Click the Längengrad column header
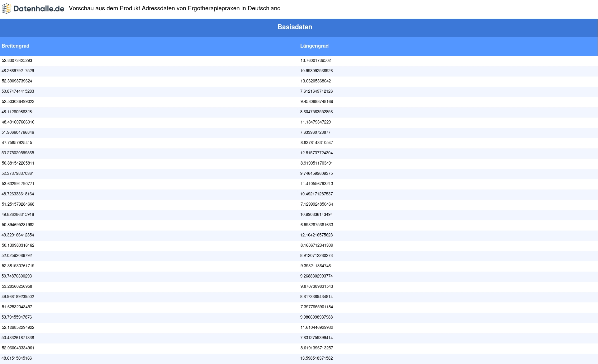This screenshot has width=598, height=364. coord(314,46)
